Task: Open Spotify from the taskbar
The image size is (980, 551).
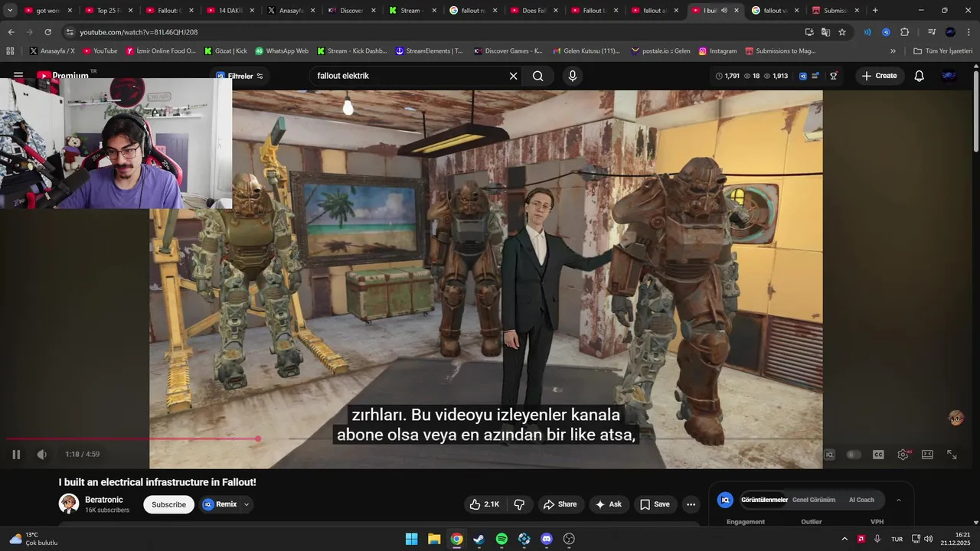Action: 501,539
